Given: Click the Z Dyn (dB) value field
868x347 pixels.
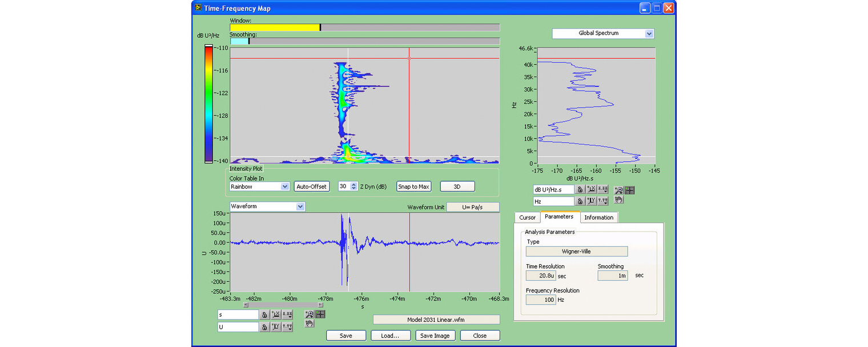Looking at the screenshot, I should point(343,186).
